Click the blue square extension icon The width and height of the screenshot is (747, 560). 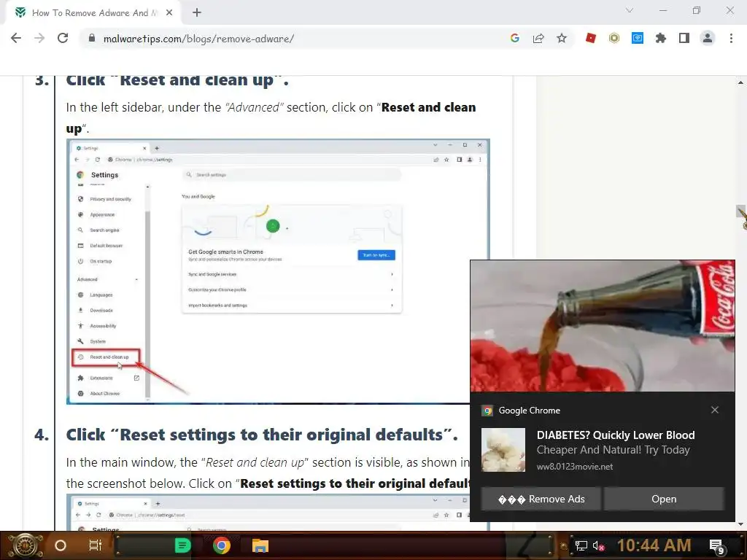coord(638,38)
